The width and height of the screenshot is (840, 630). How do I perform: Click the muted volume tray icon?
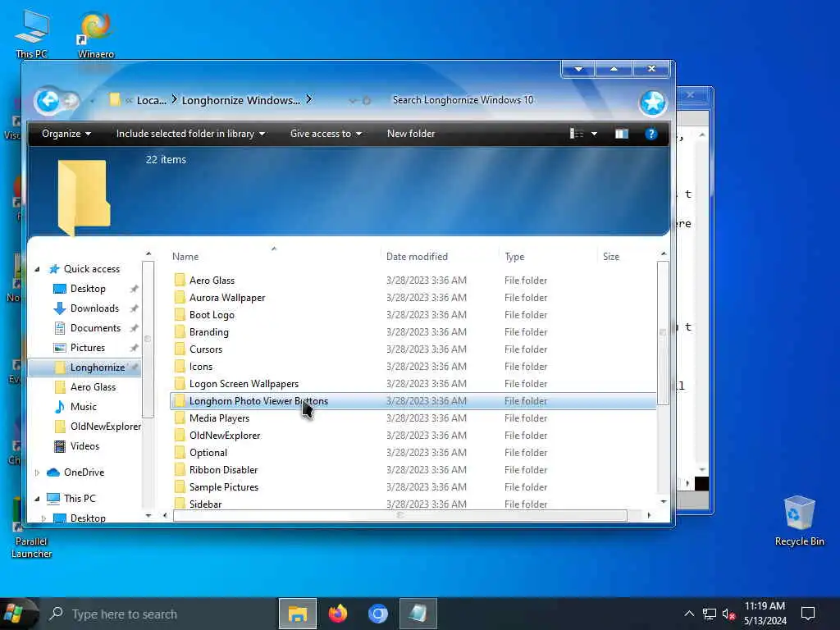point(728,614)
